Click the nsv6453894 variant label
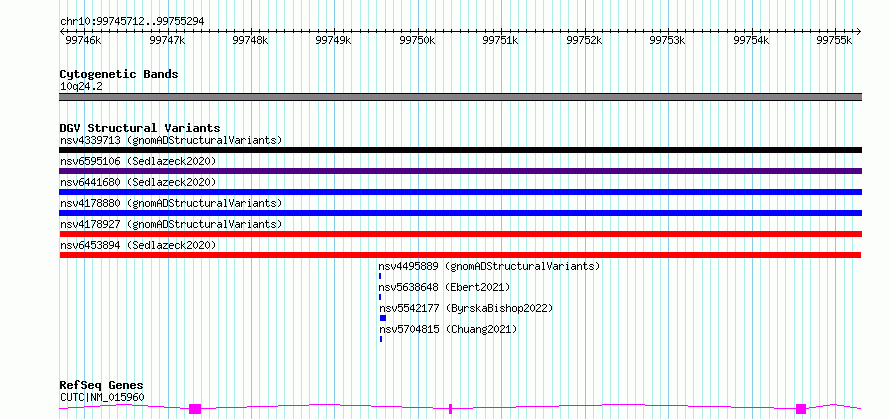Viewport: 890px width, 419px height. tap(138, 245)
